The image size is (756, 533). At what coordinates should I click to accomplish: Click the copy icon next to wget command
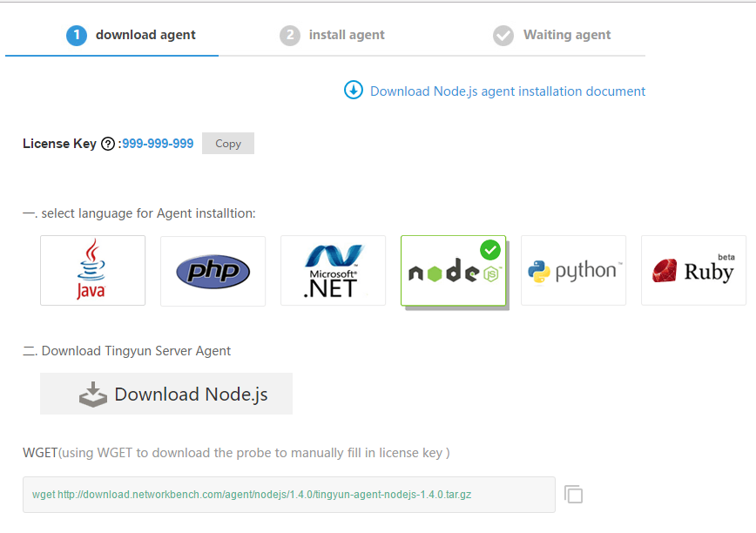point(573,495)
